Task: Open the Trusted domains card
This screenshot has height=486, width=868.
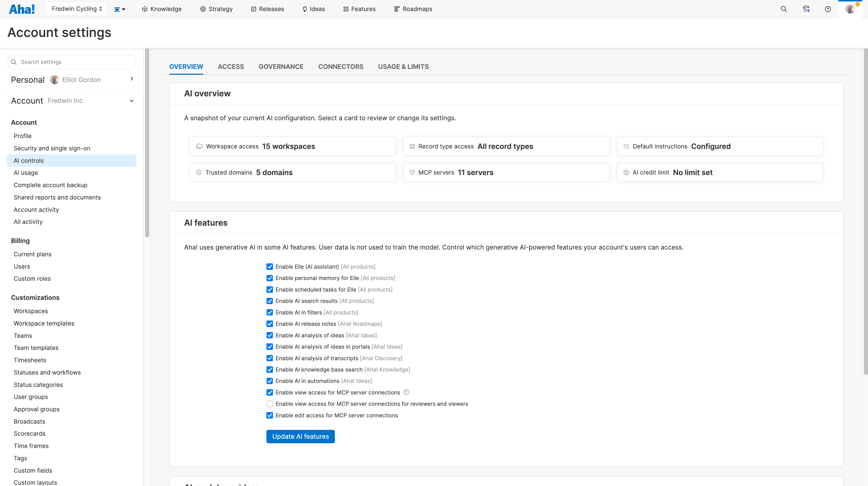Action: [292, 173]
